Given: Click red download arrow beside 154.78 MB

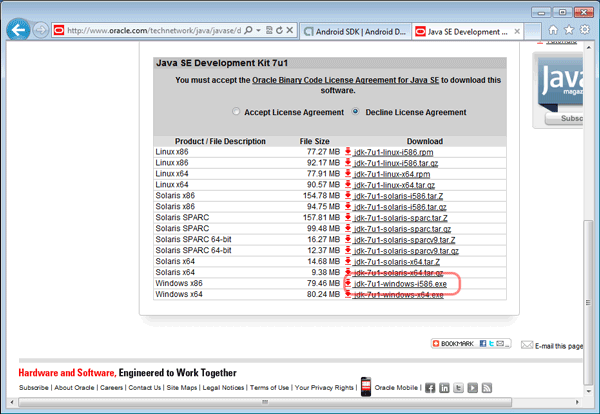Looking at the screenshot, I should 348,196.
